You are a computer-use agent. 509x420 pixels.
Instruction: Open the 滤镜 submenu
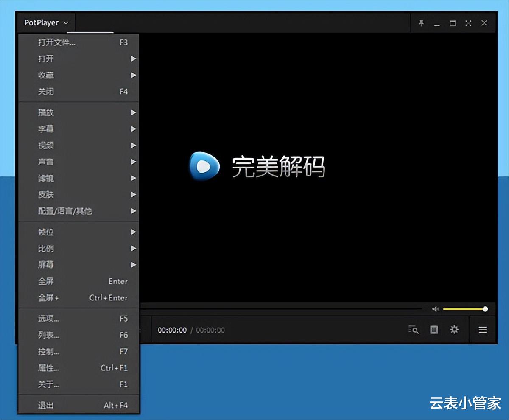tap(79, 178)
